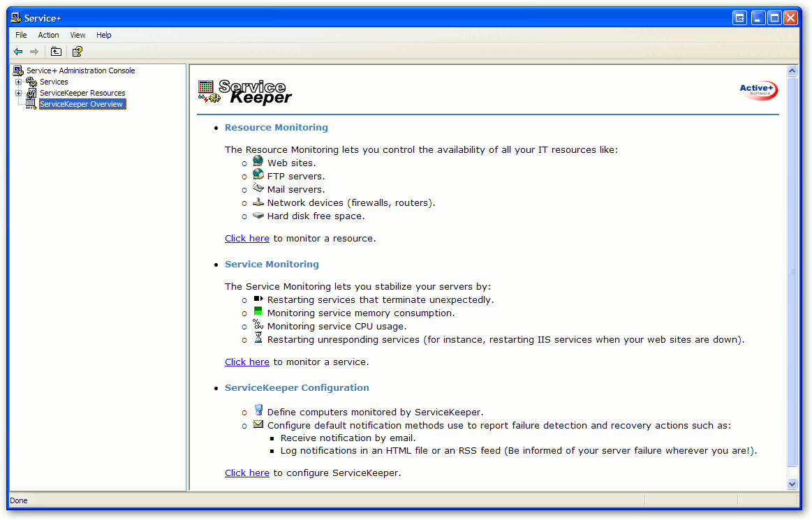The image size is (812, 520).
Task: Click the globe icon beside Web sites
Action: click(x=258, y=161)
